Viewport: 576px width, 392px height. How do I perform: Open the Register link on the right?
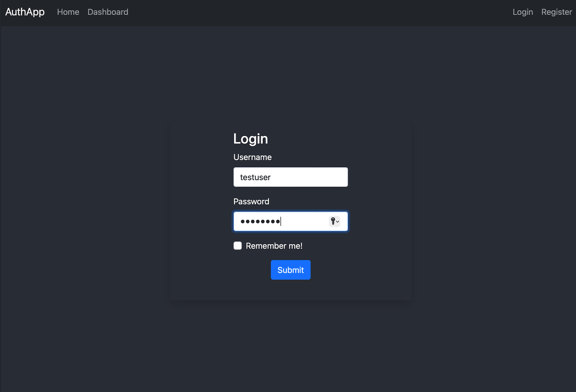pyautogui.click(x=556, y=12)
